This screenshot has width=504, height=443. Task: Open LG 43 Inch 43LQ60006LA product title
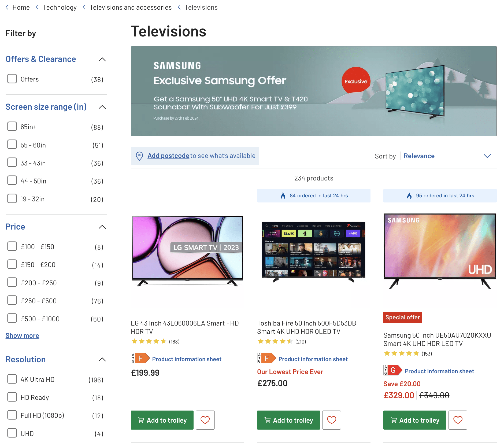(x=185, y=327)
